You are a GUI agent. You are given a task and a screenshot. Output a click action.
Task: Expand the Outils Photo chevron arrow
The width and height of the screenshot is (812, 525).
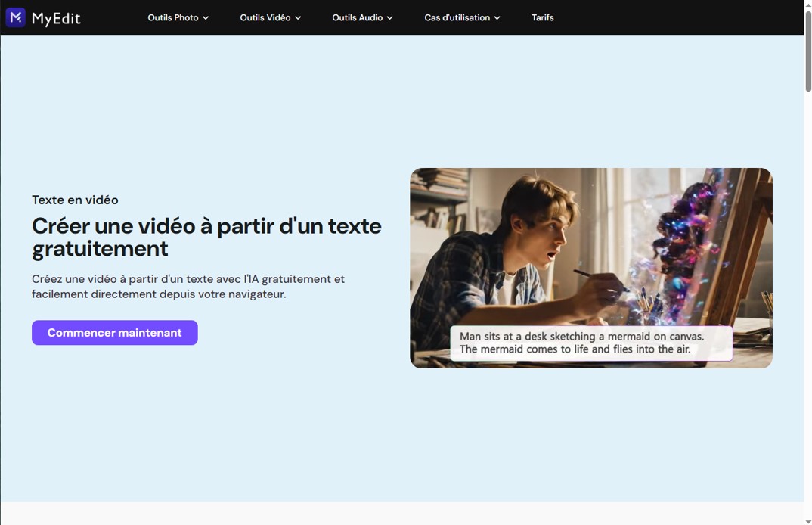tap(206, 18)
